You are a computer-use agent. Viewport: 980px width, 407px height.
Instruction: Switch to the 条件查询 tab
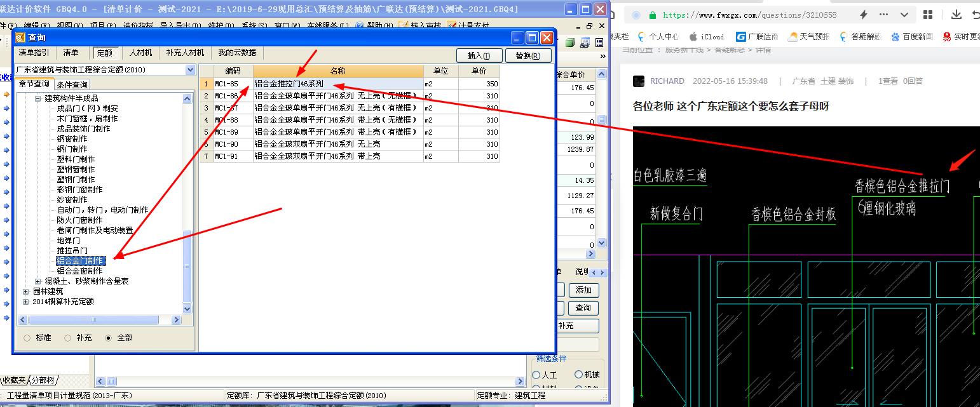[72, 84]
